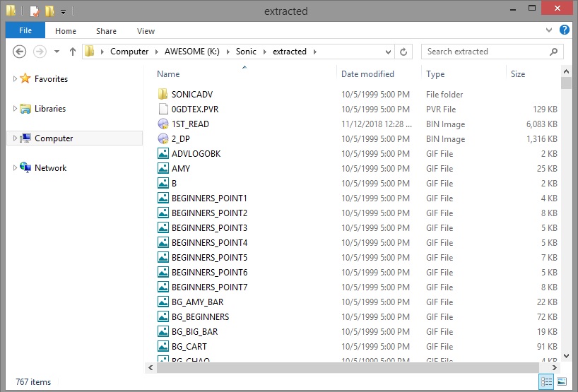Viewport: 578px width, 392px height.
Task: Click the Forward navigation arrow
Action: (x=40, y=52)
